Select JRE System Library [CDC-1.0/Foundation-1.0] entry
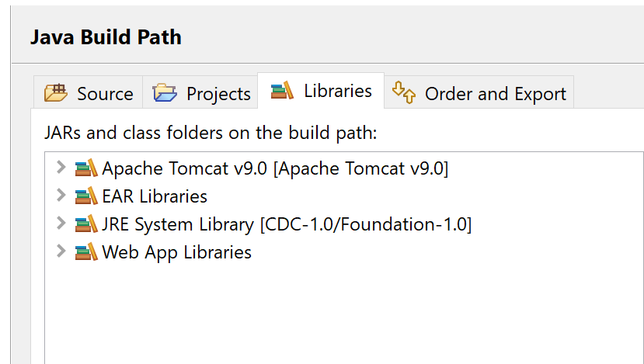Screen dimensions: 644x364 click(x=287, y=224)
